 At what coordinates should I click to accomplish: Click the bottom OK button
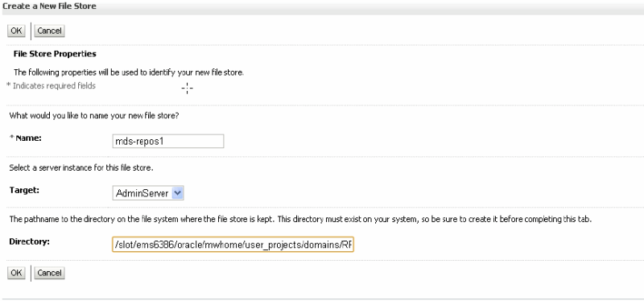[16, 273]
